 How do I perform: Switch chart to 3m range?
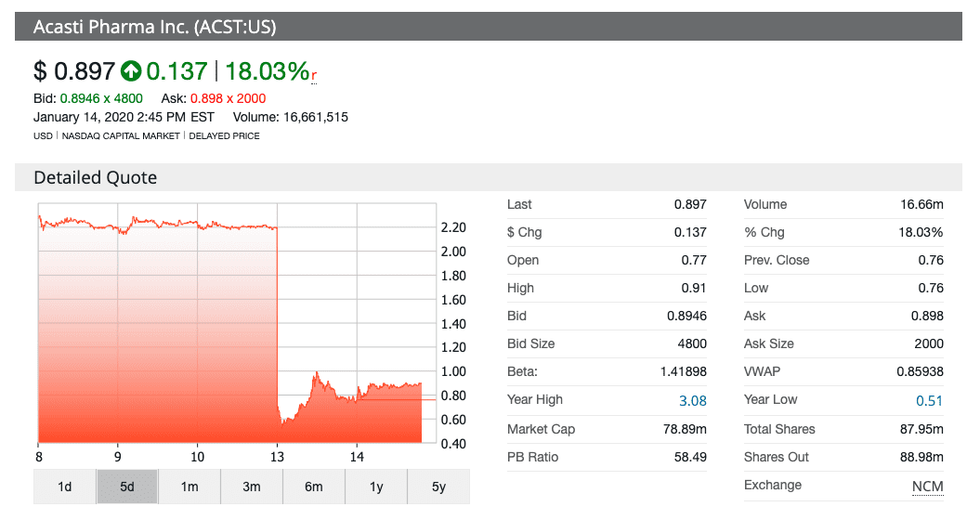click(251, 486)
